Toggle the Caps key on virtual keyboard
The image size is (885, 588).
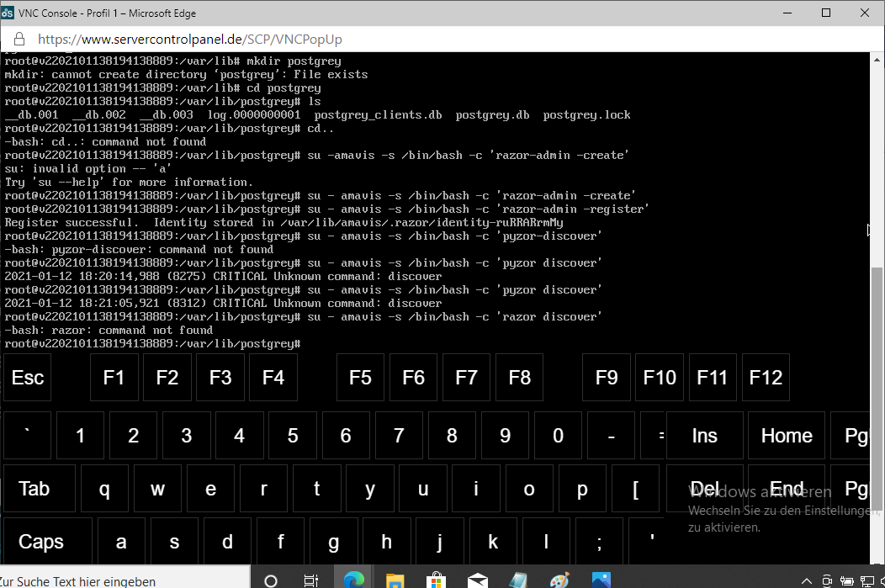tap(40, 542)
